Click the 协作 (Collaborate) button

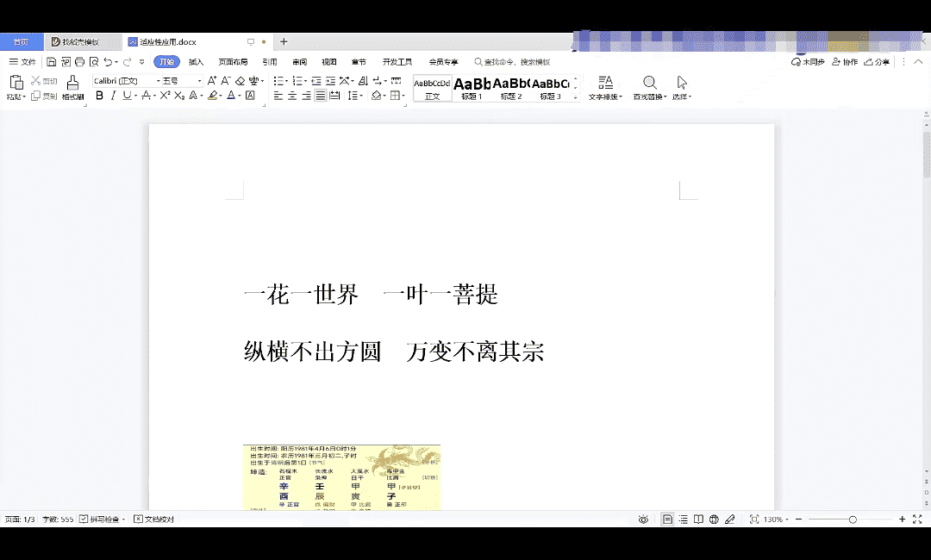pos(846,62)
